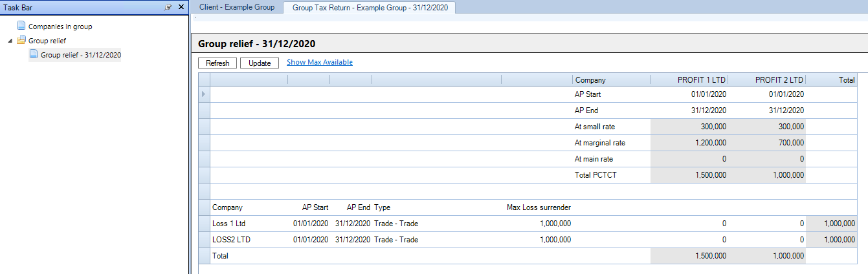Image resolution: width=868 pixels, height=274 pixels.
Task: Edit LOSS2 LTD surrender to PROFIT 2 LTD
Action: click(767, 240)
